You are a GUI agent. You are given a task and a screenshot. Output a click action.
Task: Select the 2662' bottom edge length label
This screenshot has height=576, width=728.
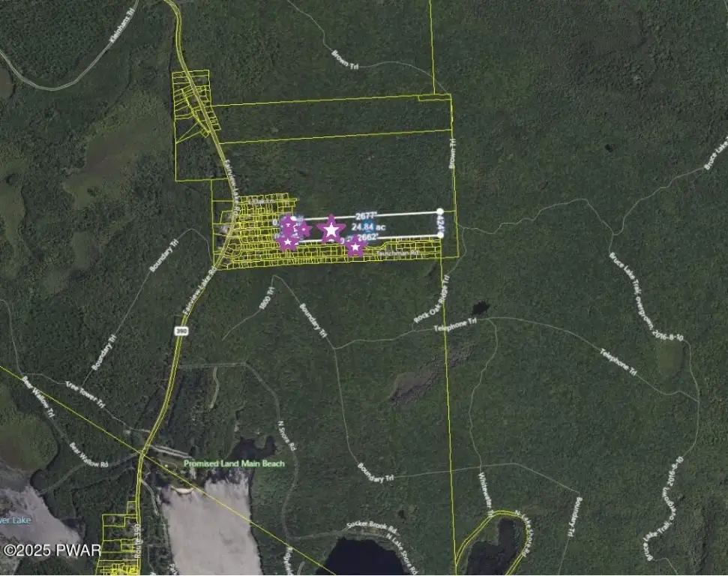pyautogui.click(x=367, y=238)
